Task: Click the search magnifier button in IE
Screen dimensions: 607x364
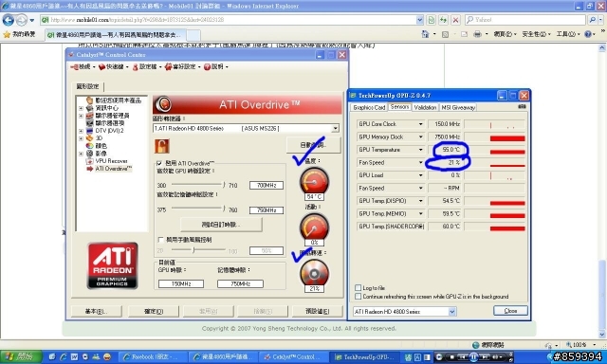Action: pos(592,20)
